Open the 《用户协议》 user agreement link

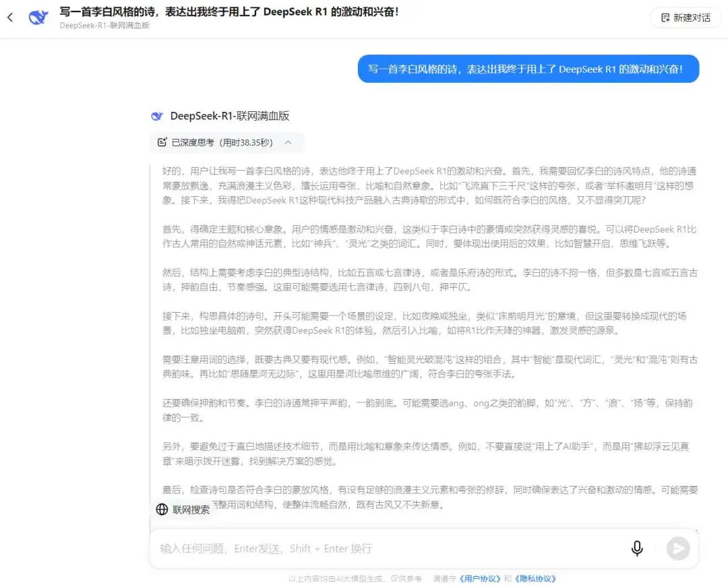pyautogui.click(x=480, y=578)
